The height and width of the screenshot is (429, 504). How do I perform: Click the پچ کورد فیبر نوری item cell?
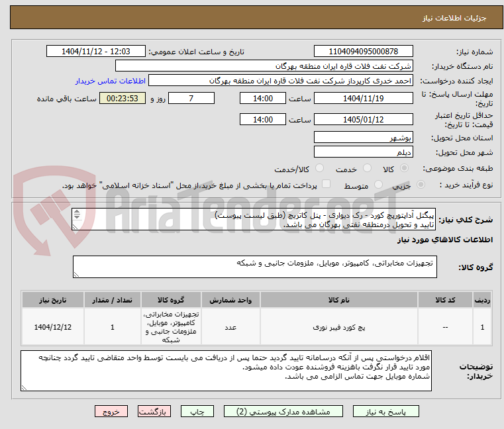pyautogui.click(x=339, y=327)
